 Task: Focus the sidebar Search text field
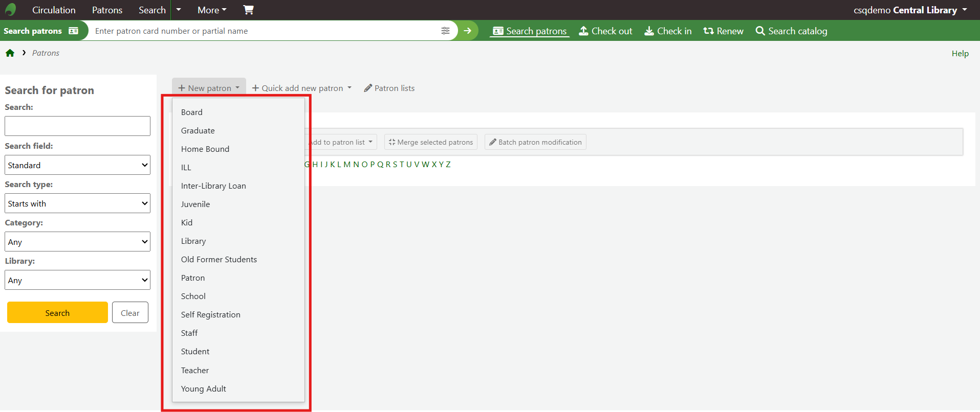pyautogui.click(x=77, y=126)
